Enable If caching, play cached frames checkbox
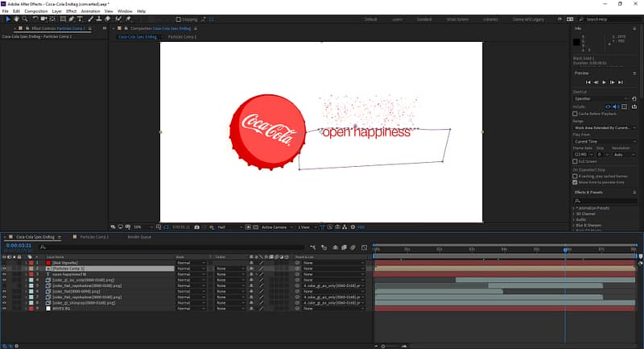This screenshot has width=644, height=349. (x=575, y=176)
